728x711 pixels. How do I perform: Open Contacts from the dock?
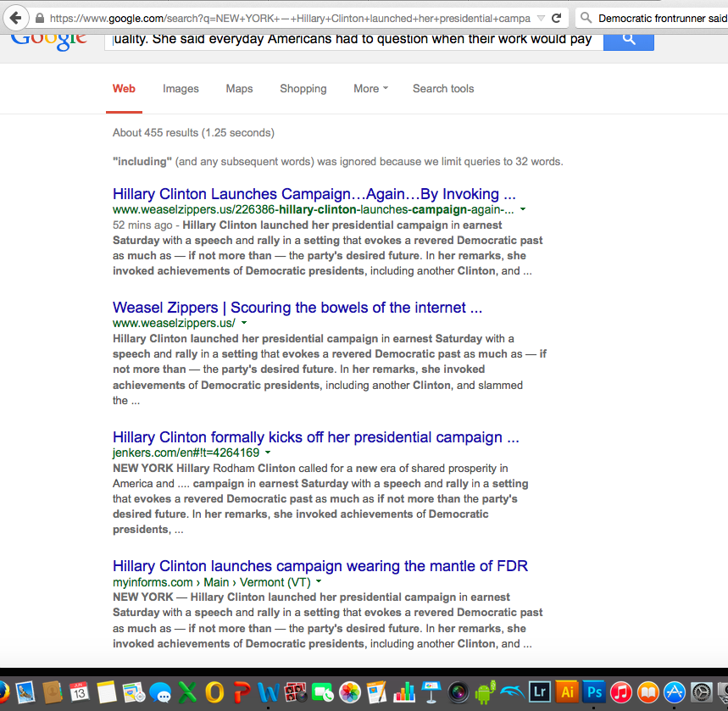[x=53, y=693]
